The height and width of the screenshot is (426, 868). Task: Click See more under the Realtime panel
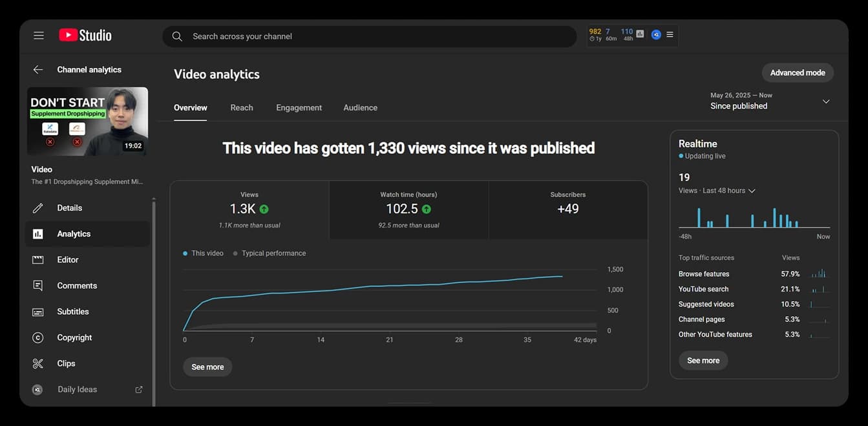[703, 360]
